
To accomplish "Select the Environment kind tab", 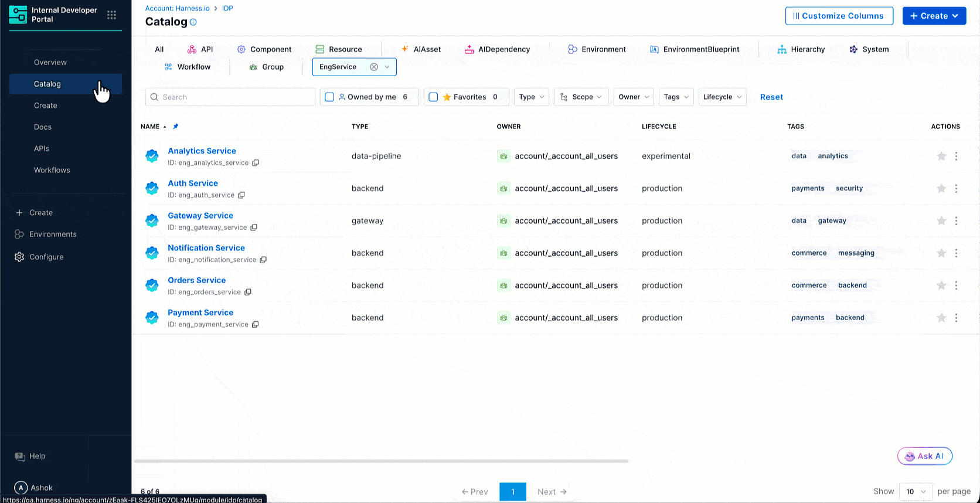I will pyautogui.click(x=597, y=49).
